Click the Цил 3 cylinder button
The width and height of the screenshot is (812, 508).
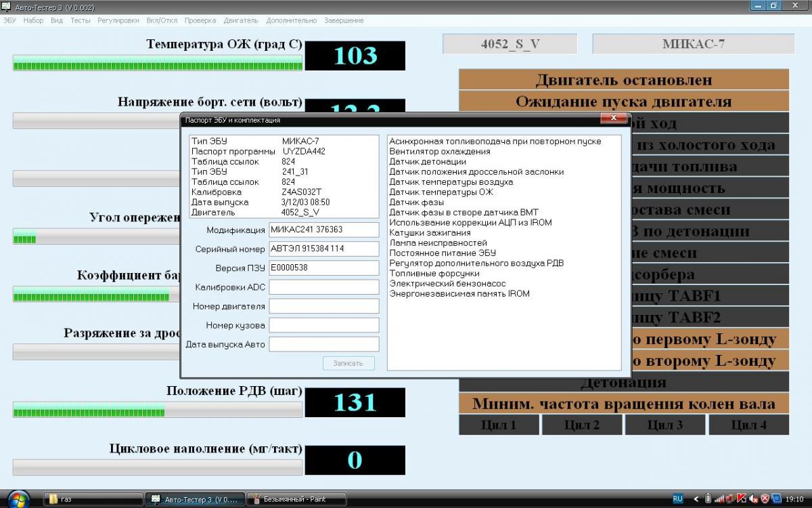coord(664,425)
